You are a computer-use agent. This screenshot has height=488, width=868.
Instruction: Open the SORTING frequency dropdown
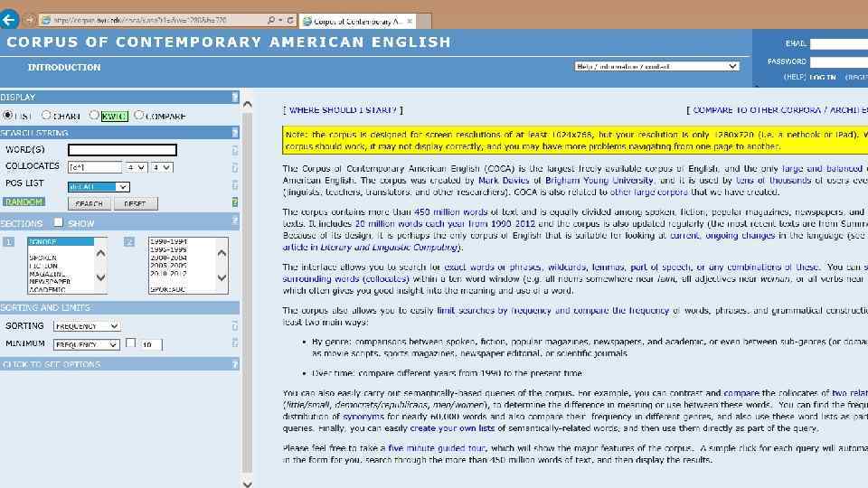point(87,326)
